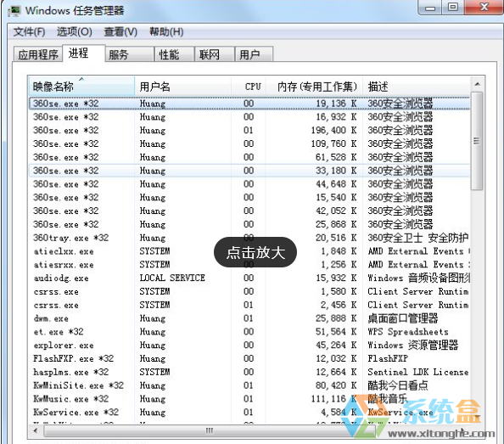Select 360se.exe row using 16,932 K
This screenshot has width=504, height=444.
pos(249,117)
